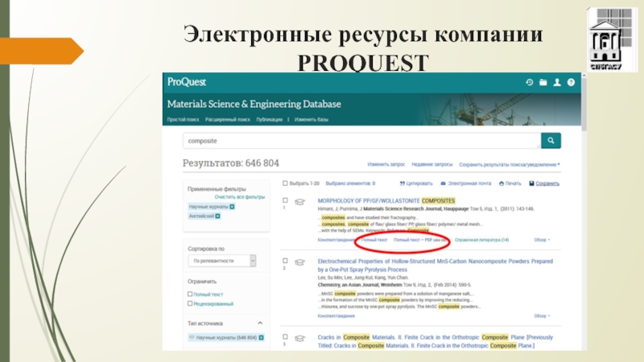Open the Публикации menu item
Viewport: 644px width, 362px height.
(269, 119)
